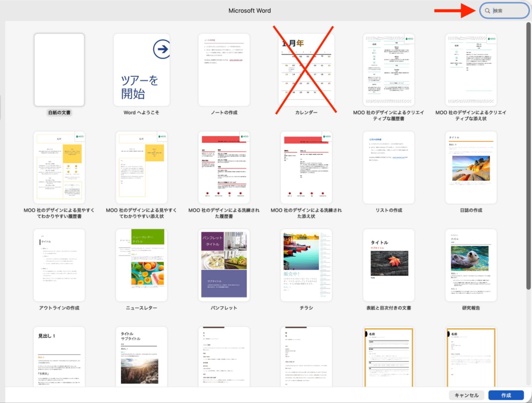This screenshot has height=403, width=532.
Task: Click the キャンセル button
Action: click(466, 395)
